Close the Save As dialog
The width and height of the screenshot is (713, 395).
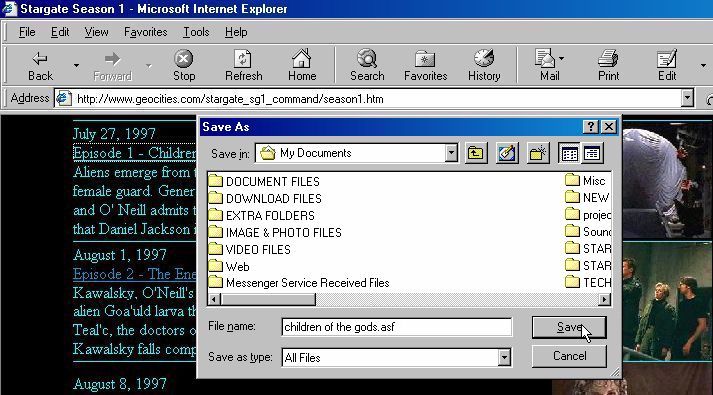point(608,127)
